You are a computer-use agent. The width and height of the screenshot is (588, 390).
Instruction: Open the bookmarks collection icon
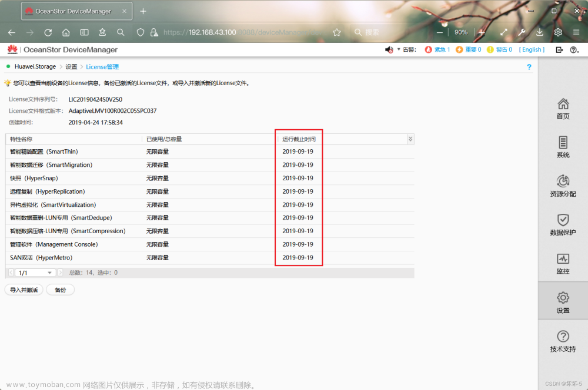tap(102, 32)
